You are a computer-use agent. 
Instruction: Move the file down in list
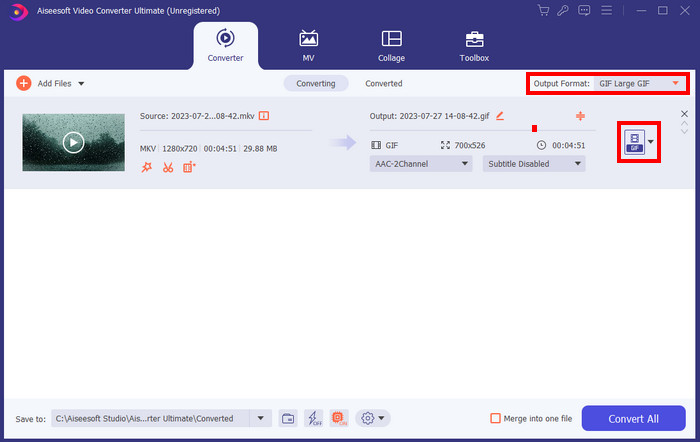tap(684, 131)
